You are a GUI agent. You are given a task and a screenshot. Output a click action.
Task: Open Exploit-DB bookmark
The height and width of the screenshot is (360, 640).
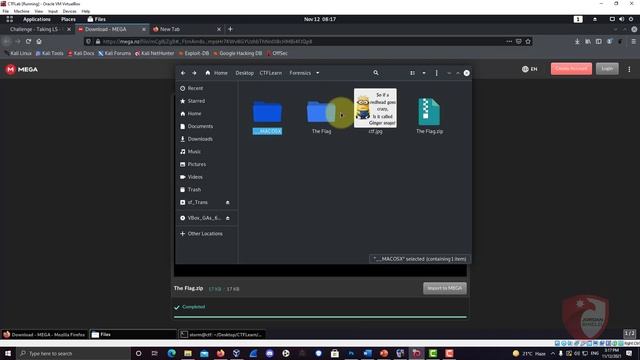[x=194, y=53]
